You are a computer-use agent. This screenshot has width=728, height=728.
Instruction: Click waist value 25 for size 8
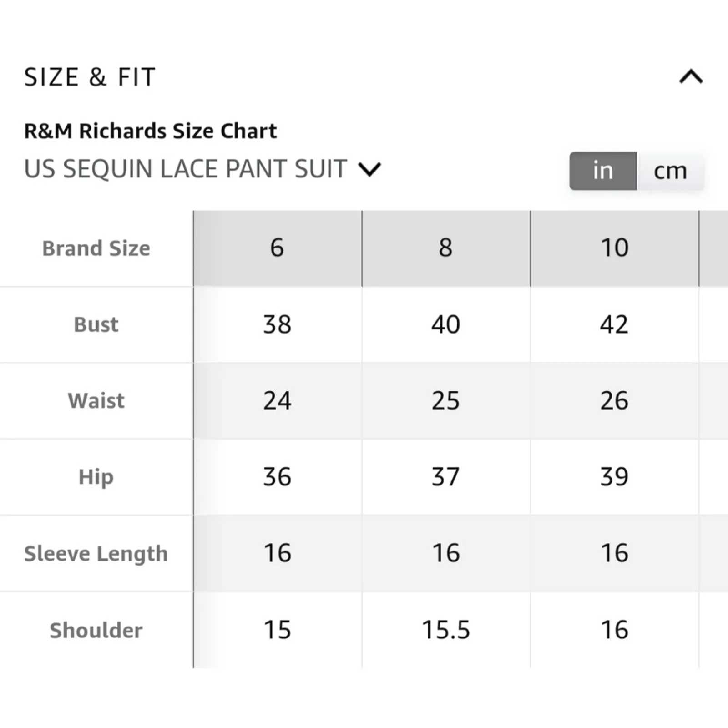pos(446,401)
